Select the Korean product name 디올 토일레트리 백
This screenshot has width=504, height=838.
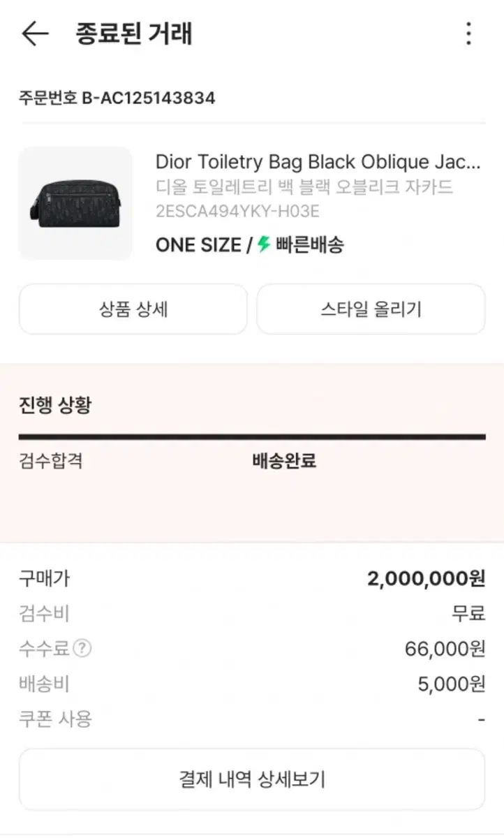click(304, 187)
